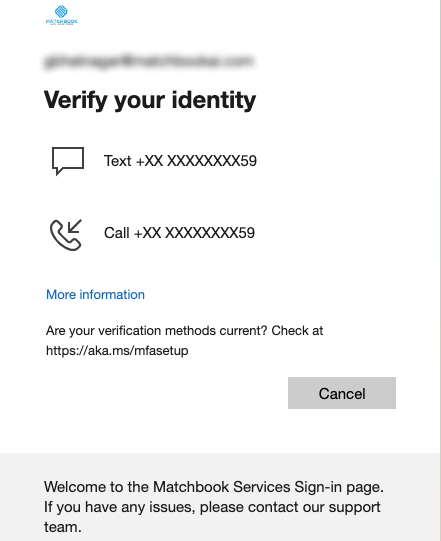This screenshot has height=541, width=441.
Task: Choose the Text +XX XXXXXXXX59 verification option
Action: point(154,161)
